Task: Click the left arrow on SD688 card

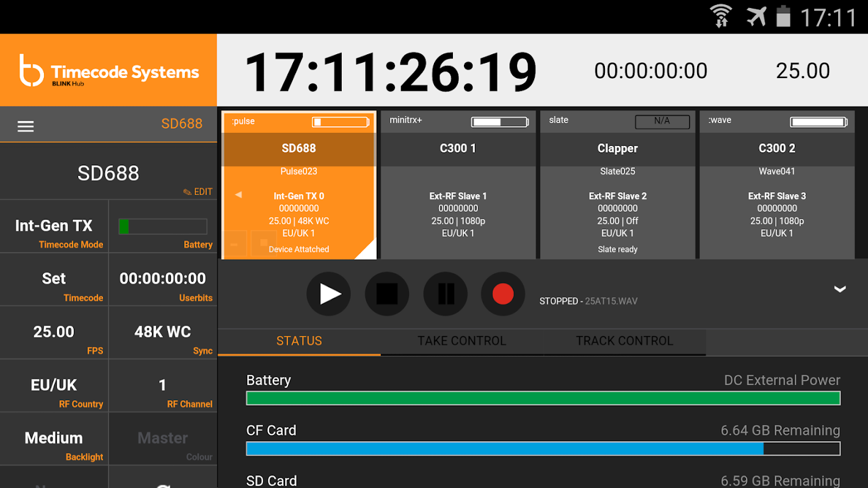Action: 239,195
